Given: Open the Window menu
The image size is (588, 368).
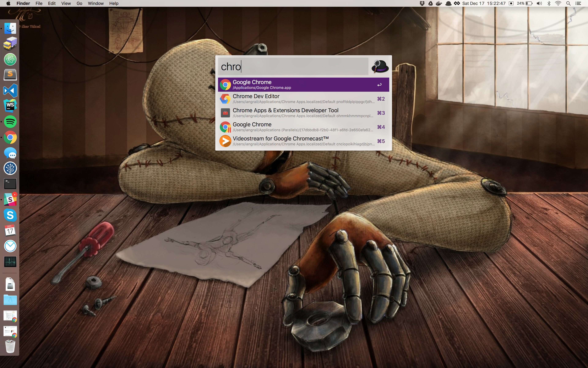Looking at the screenshot, I should tap(96, 3).
